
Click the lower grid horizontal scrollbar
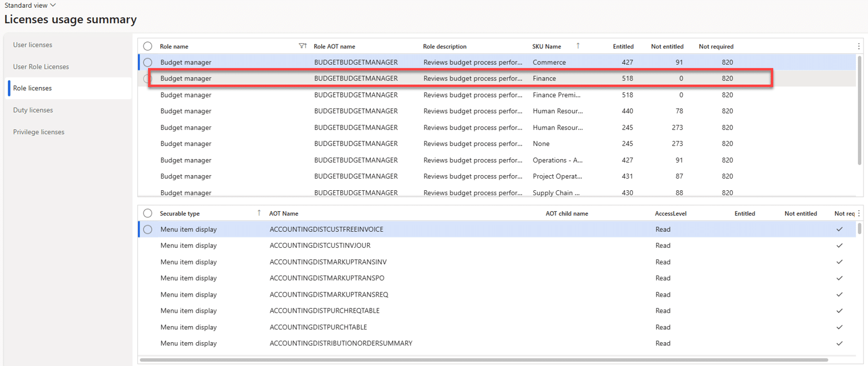(483, 360)
